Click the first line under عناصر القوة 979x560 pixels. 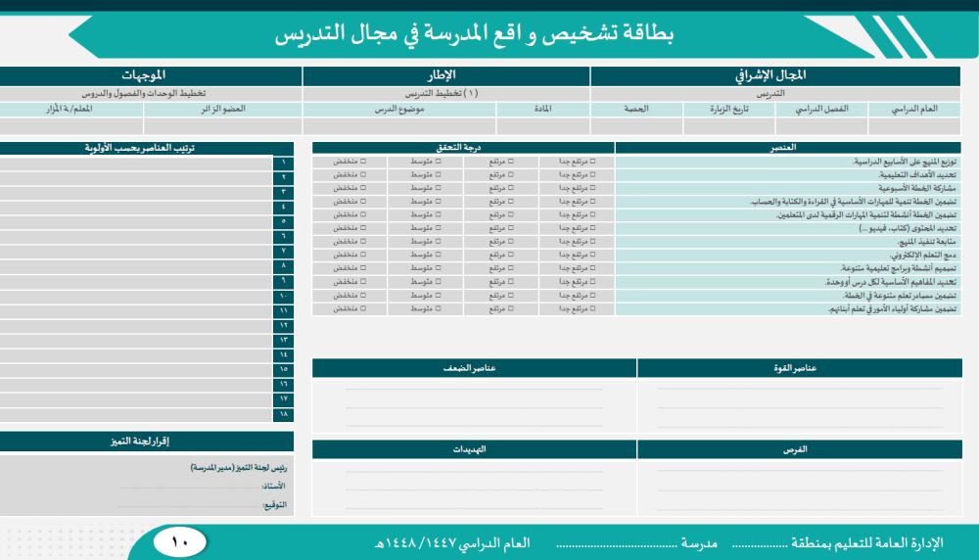(x=800, y=389)
